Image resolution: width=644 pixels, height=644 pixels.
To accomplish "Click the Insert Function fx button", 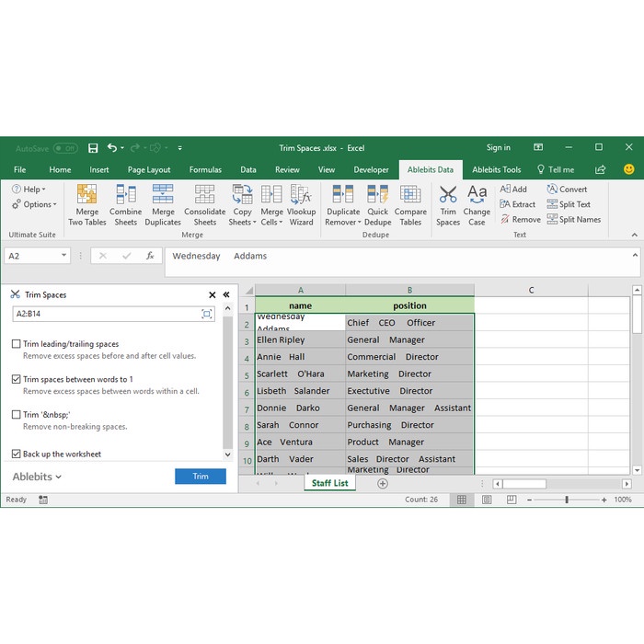I will [x=150, y=256].
